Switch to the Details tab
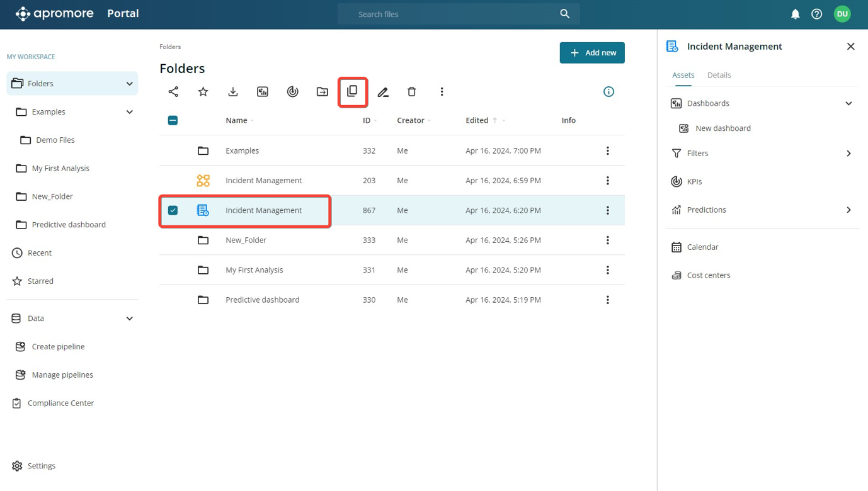The height and width of the screenshot is (491, 868). [719, 75]
